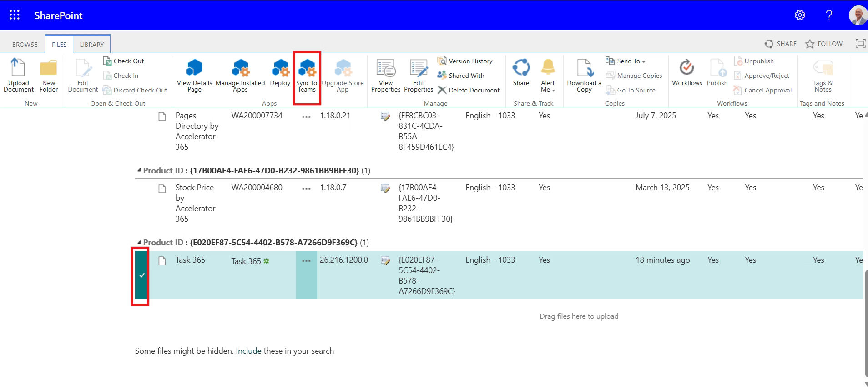Click Upgrade Store App

point(343,75)
